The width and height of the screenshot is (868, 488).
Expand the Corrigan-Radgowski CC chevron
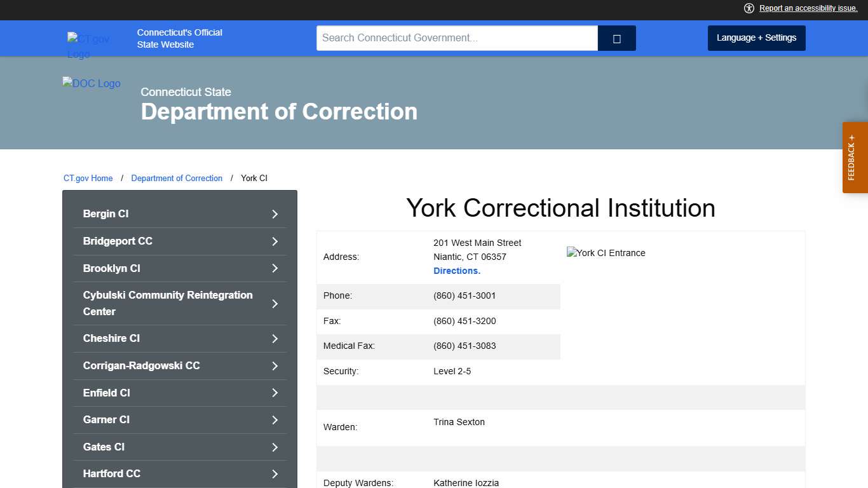point(275,365)
